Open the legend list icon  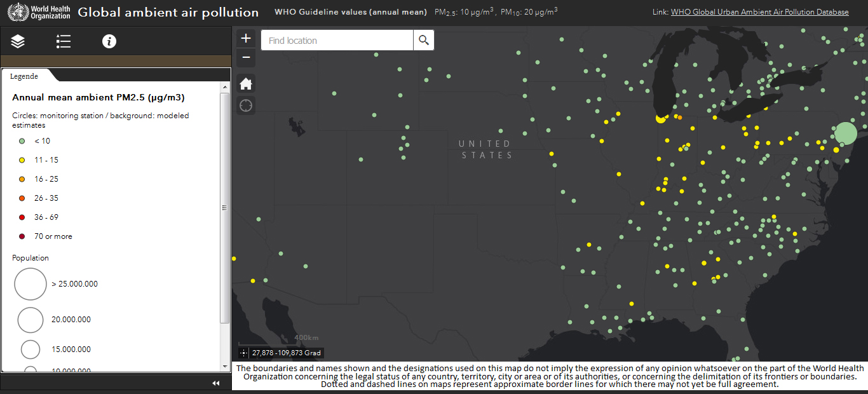click(64, 41)
